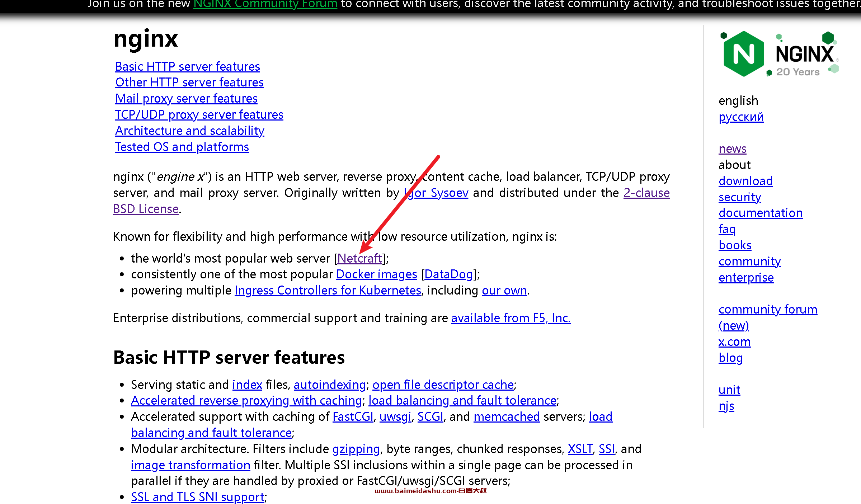Open the autoindexing link
This screenshot has width=861, height=504.
(x=330, y=385)
